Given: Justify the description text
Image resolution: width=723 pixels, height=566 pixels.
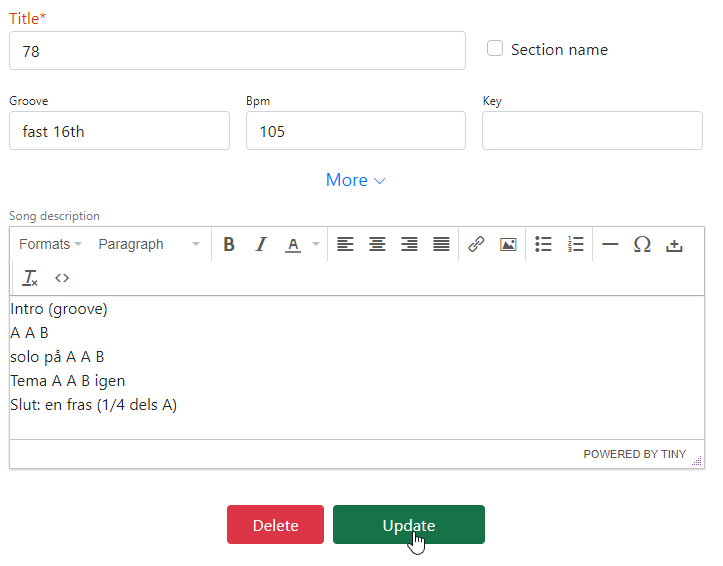Looking at the screenshot, I should [441, 244].
